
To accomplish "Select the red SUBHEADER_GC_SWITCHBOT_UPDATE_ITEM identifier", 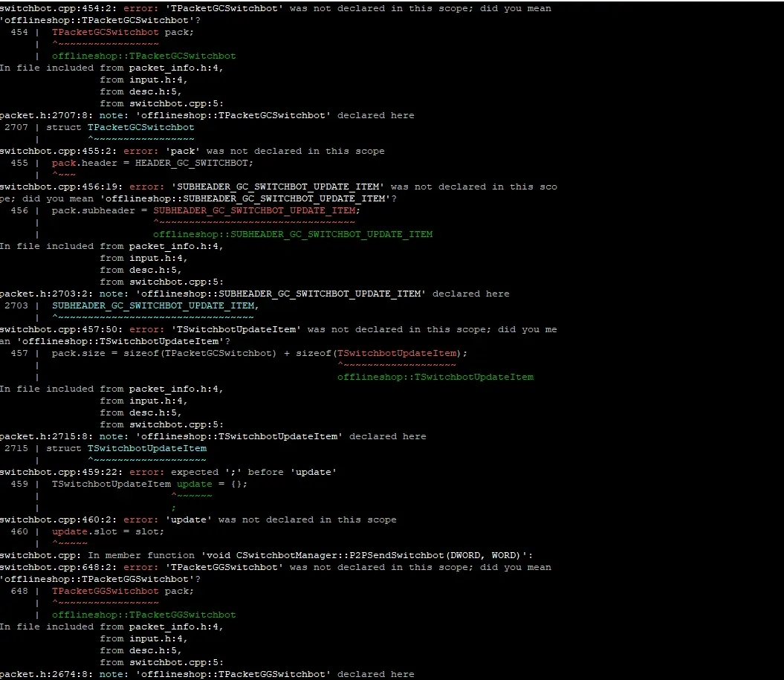I will point(254,210).
